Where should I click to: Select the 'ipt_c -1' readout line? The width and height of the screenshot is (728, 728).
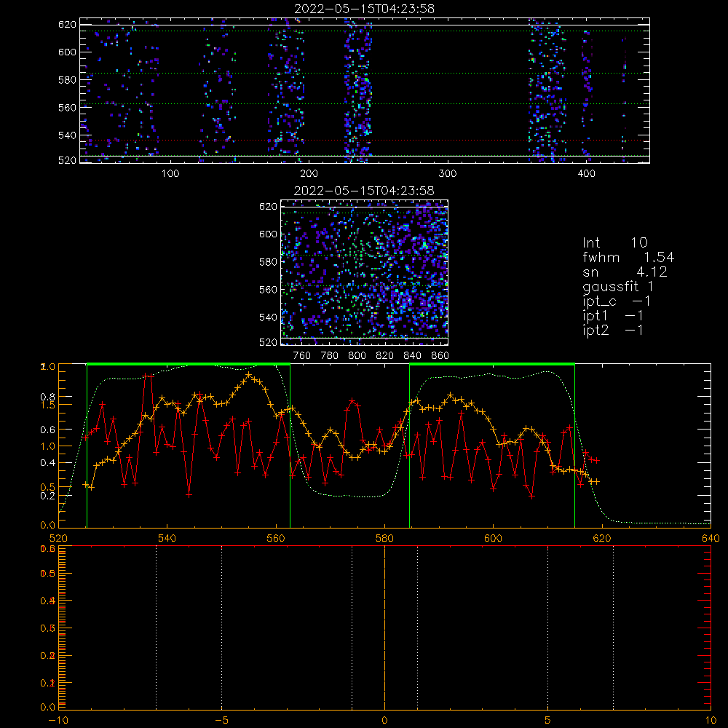(617, 301)
